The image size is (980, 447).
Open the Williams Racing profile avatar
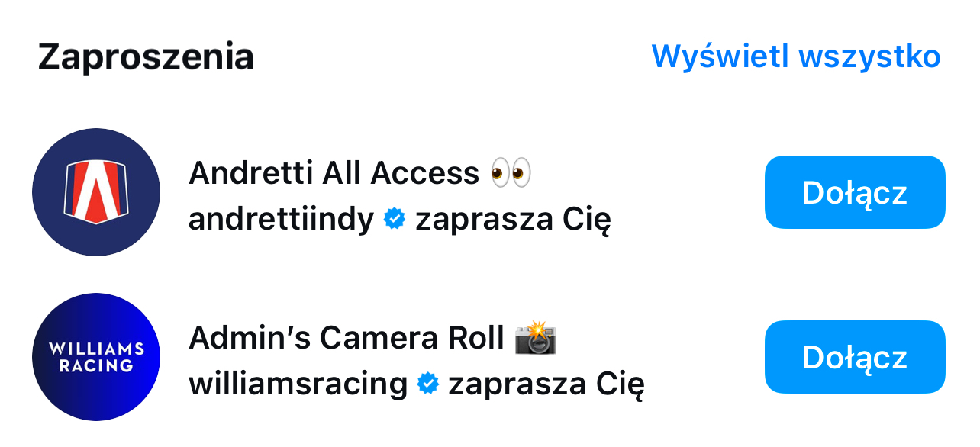(x=96, y=357)
